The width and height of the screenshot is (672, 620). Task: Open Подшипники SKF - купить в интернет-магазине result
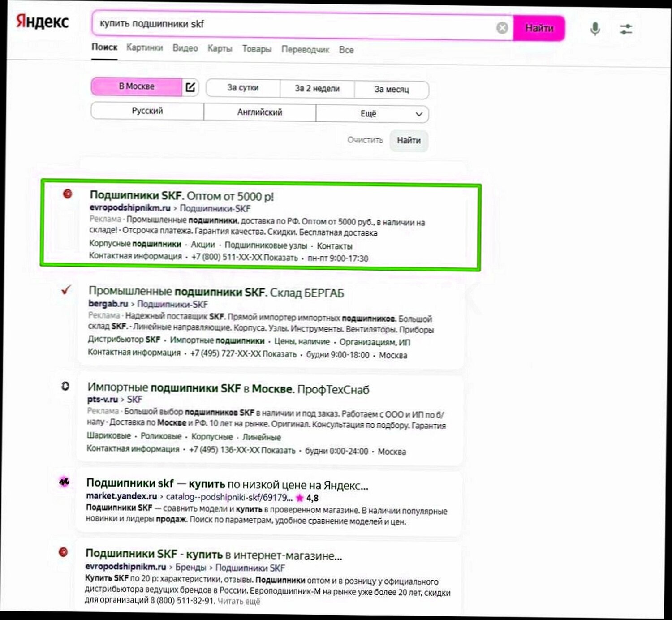tap(214, 555)
